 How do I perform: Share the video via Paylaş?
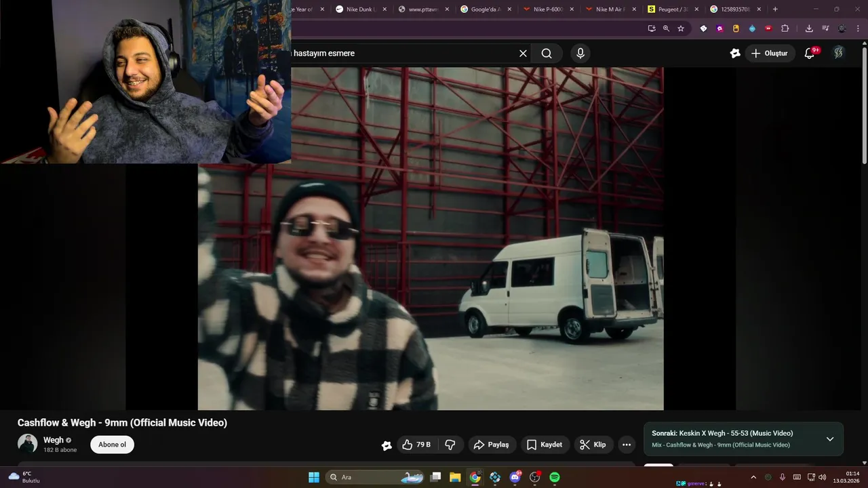tap(492, 445)
